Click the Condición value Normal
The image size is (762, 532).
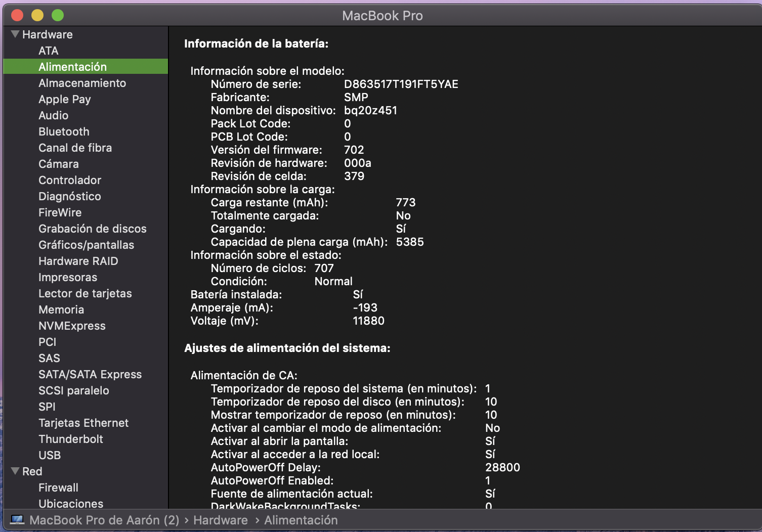(333, 281)
